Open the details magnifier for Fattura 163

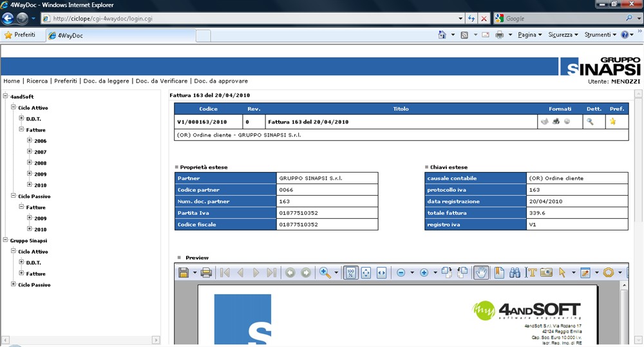(x=590, y=122)
